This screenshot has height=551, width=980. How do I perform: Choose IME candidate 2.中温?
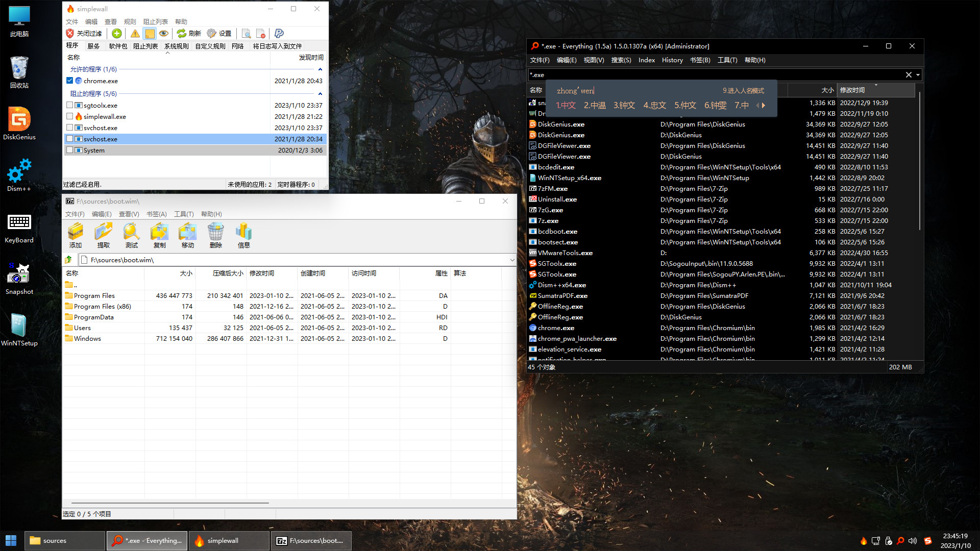coord(595,105)
